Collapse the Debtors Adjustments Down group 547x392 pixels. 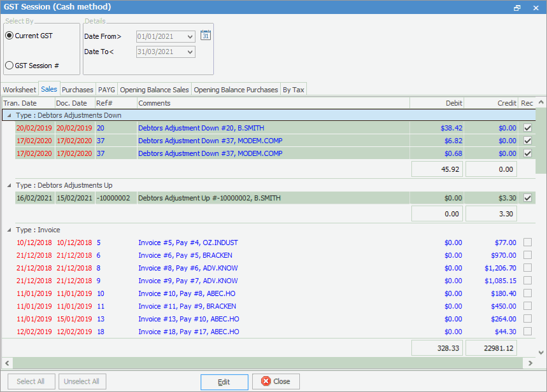[x=8, y=115]
